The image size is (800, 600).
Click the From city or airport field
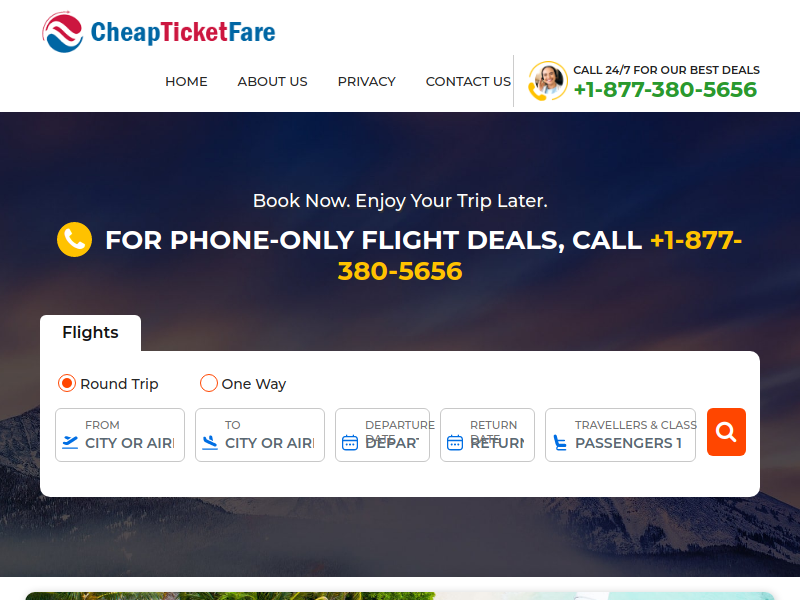pyautogui.click(x=120, y=435)
